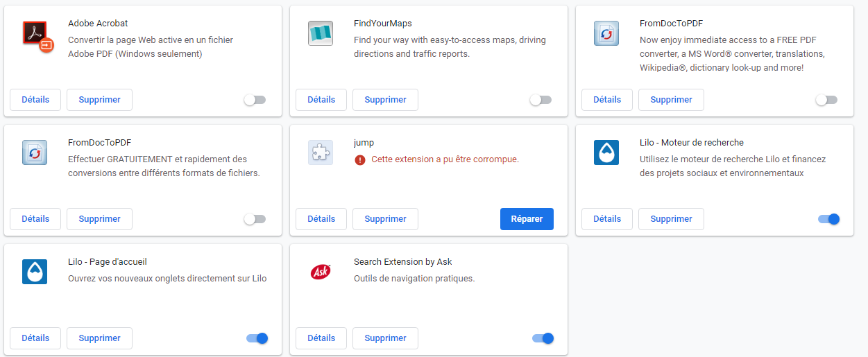Open Détails for Lilo - Moteur de recherche

pyautogui.click(x=607, y=219)
